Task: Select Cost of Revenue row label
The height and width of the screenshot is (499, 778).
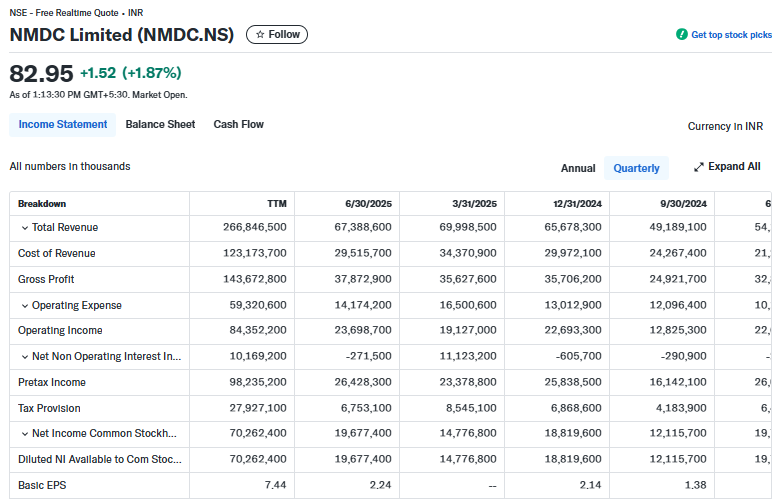Action: [57, 253]
